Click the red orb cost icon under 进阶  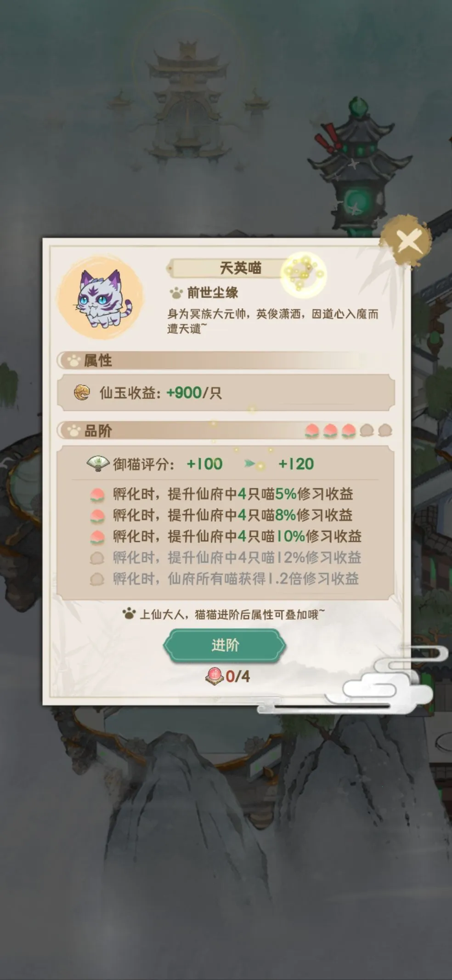click(215, 676)
